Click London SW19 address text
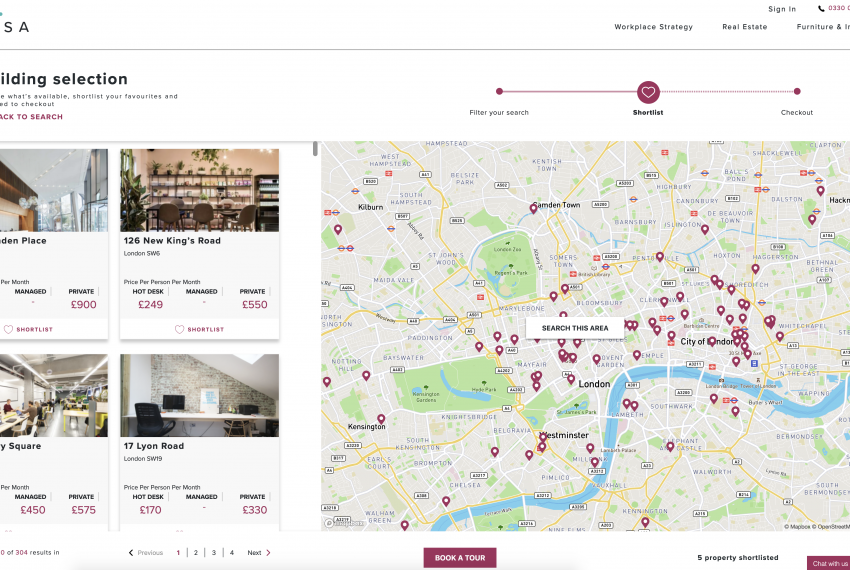 (x=143, y=459)
